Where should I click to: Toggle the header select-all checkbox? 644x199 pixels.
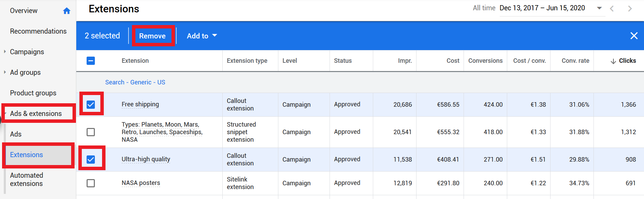point(91,61)
